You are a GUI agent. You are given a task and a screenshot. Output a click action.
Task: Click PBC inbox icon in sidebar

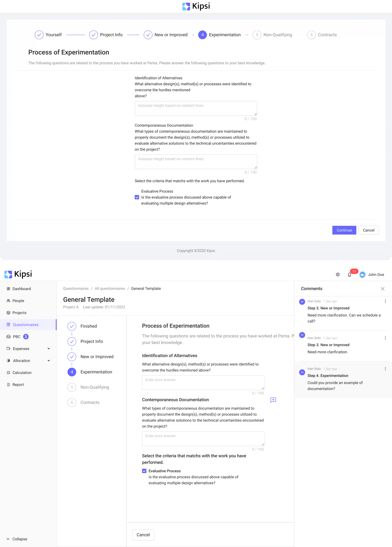(8, 337)
